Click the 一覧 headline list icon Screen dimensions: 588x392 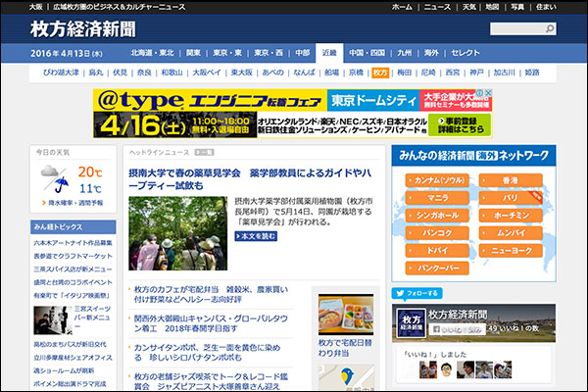click(x=204, y=153)
